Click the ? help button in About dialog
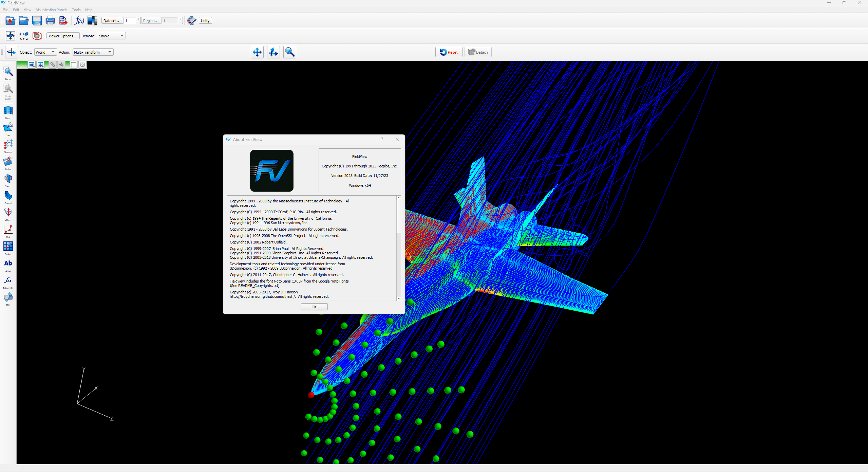868x472 pixels. click(382, 140)
